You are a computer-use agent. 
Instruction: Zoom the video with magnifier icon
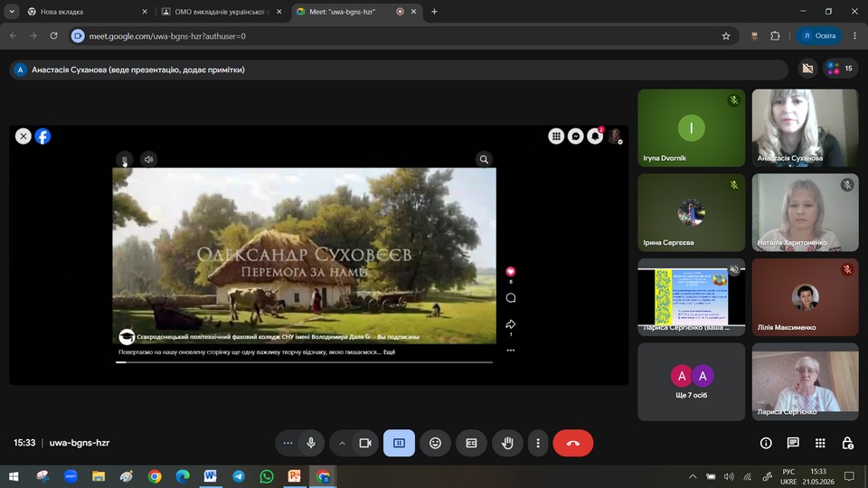pos(484,159)
